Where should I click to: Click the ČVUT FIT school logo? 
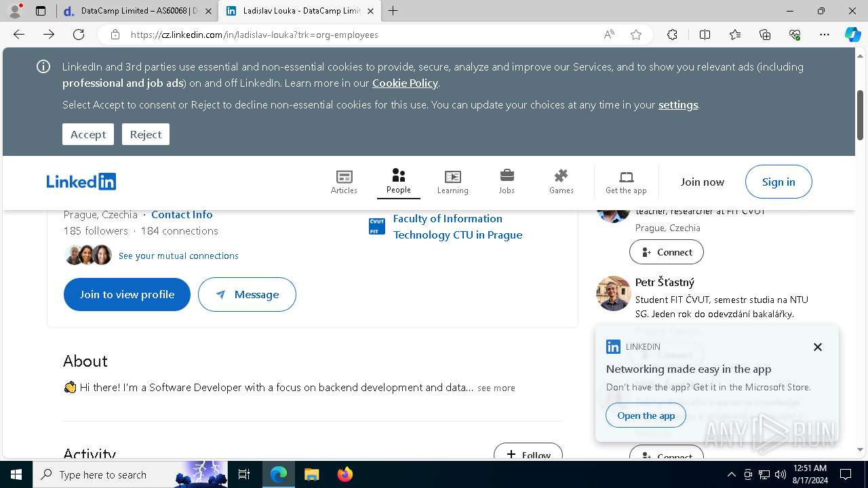[377, 226]
